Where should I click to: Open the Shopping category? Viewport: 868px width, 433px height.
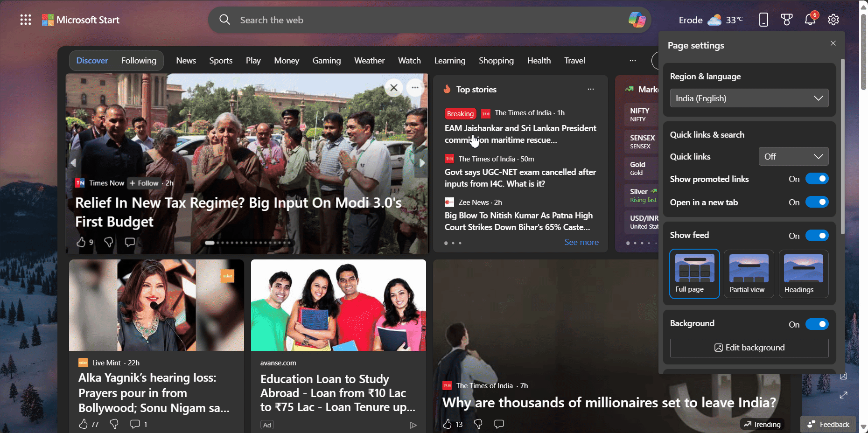coord(496,61)
